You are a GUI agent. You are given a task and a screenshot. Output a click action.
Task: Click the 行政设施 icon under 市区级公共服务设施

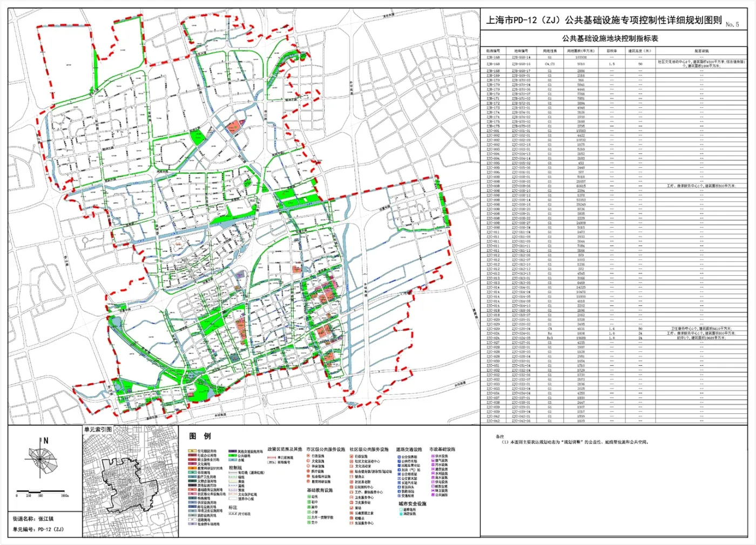pos(308,456)
